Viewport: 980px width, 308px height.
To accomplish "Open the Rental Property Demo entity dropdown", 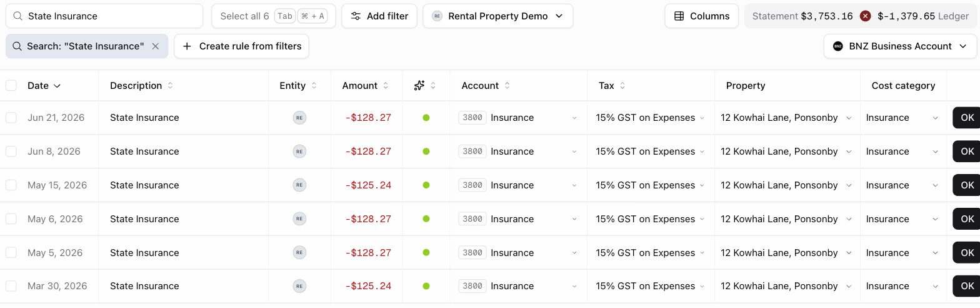I will pyautogui.click(x=498, y=16).
